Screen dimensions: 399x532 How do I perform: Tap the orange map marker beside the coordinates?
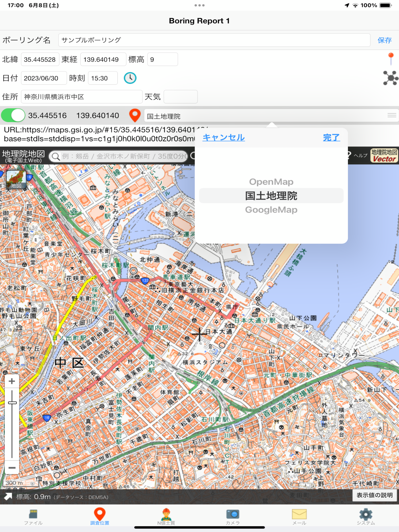point(135,115)
